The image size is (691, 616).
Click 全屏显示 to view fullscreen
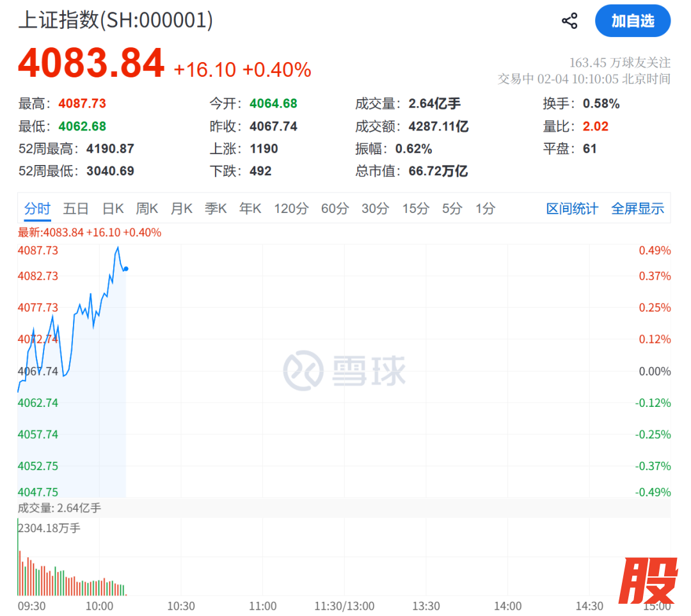pyautogui.click(x=637, y=209)
